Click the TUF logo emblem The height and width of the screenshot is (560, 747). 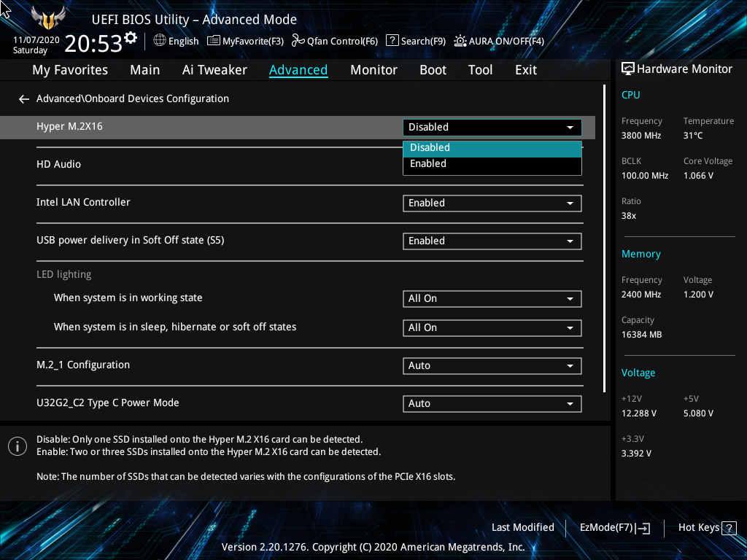[x=48, y=18]
